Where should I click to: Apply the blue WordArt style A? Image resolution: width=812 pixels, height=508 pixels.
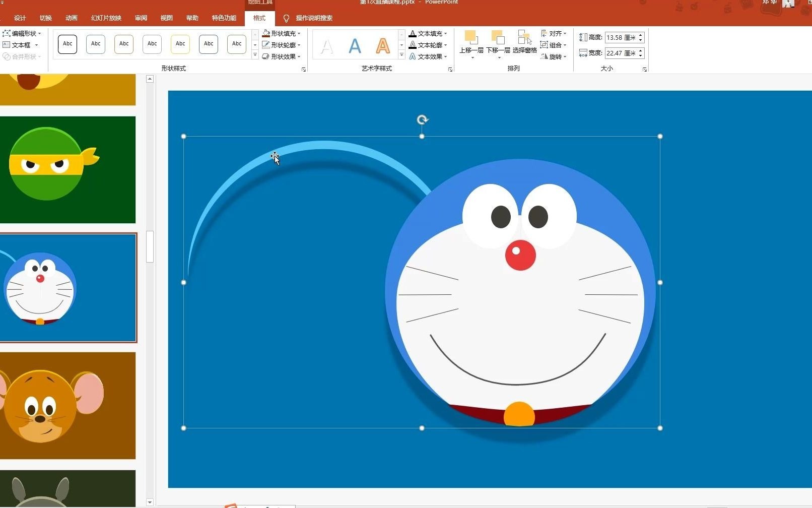[355, 46]
